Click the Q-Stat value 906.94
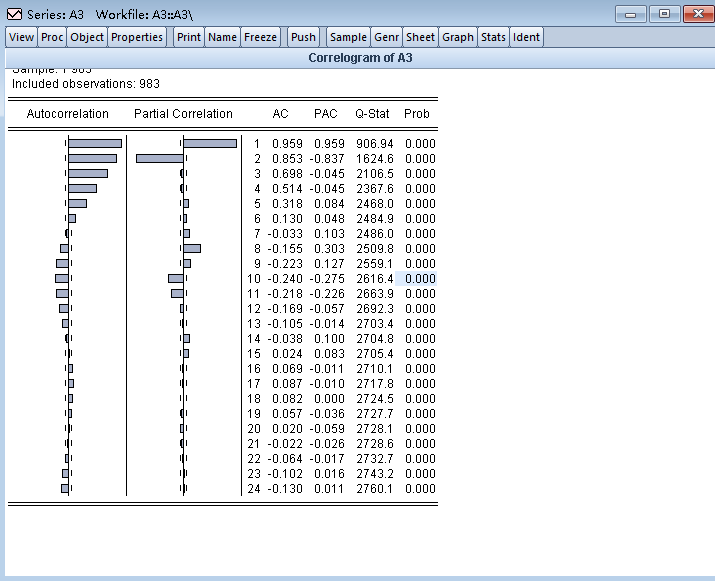 (374, 144)
